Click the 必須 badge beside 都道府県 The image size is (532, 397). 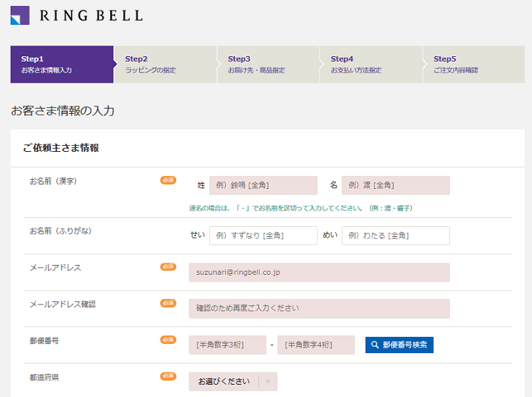[x=168, y=376]
